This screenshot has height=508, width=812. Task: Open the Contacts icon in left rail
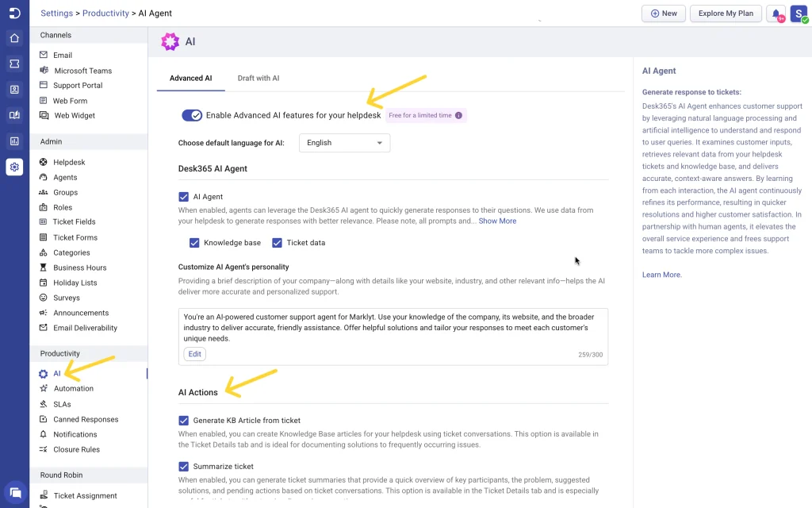coord(14,89)
